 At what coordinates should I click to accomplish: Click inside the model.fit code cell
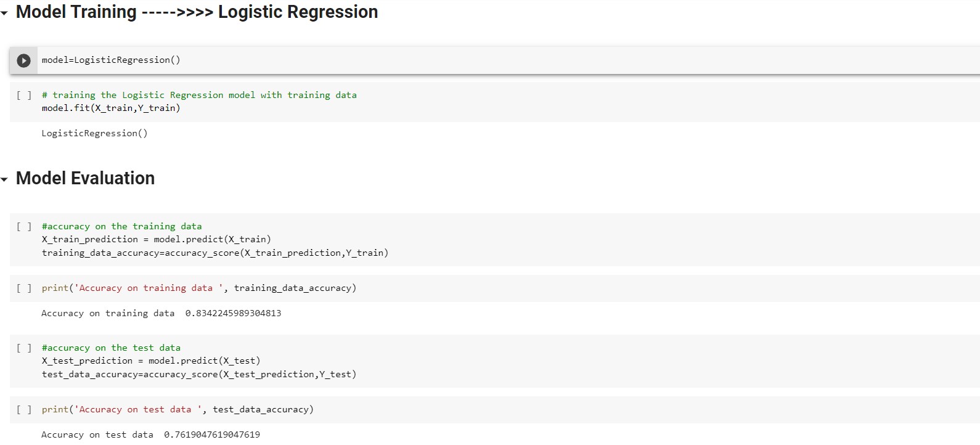[x=111, y=107]
